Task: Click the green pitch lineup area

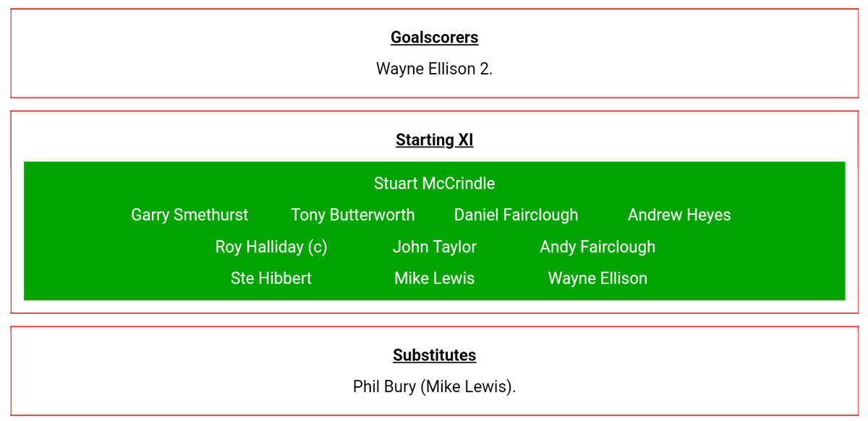Action: 434,231
